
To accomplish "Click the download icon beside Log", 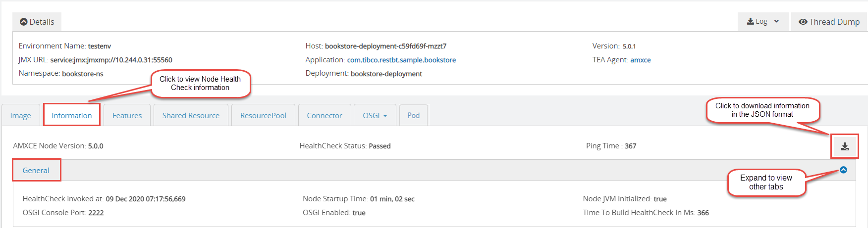I will (x=751, y=22).
